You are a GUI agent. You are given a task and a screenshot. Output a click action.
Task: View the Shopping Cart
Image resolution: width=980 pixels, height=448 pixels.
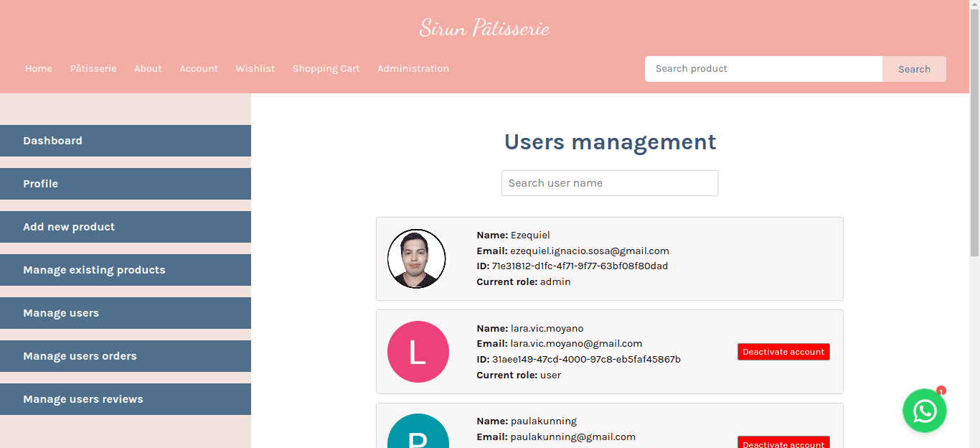click(326, 69)
